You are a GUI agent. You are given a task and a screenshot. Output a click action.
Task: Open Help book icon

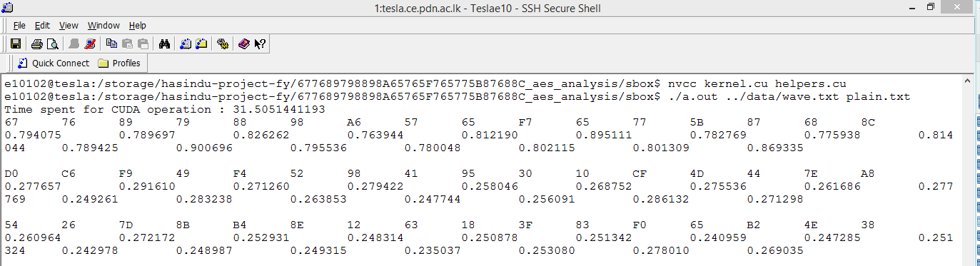[x=244, y=44]
